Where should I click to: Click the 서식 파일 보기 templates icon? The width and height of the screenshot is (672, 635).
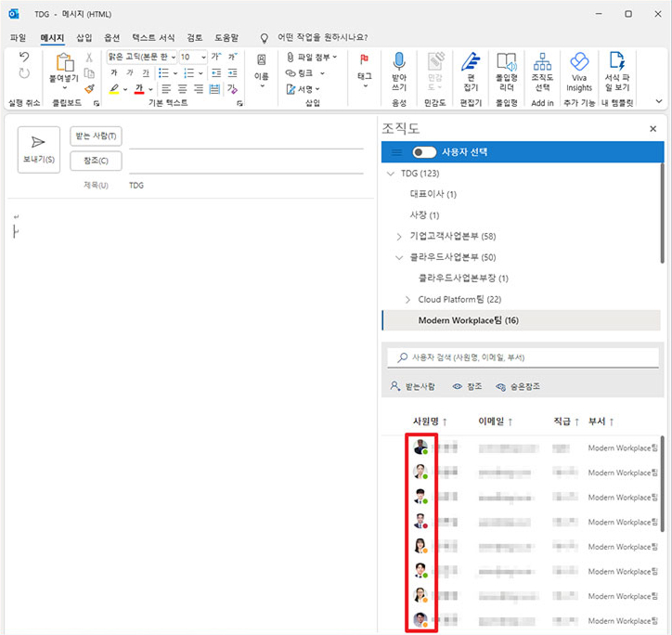pos(616,61)
